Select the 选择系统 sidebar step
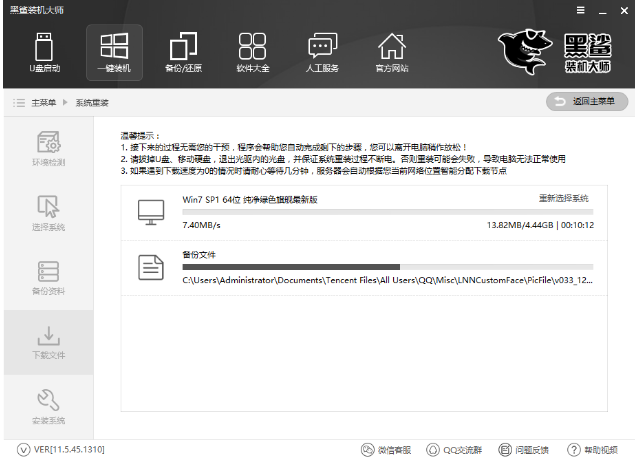The image size is (635, 461). point(48,213)
